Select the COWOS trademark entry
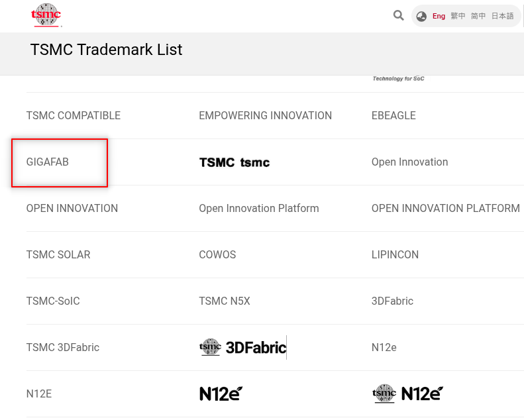The width and height of the screenshot is (524, 420). pyautogui.click(x=217, y=255)
